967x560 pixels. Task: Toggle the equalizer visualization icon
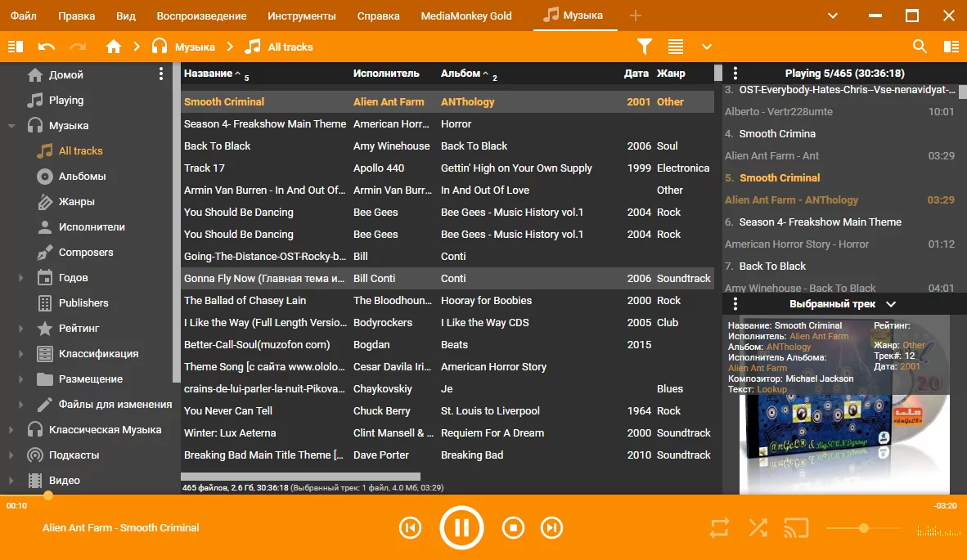(x=938, y=531)
